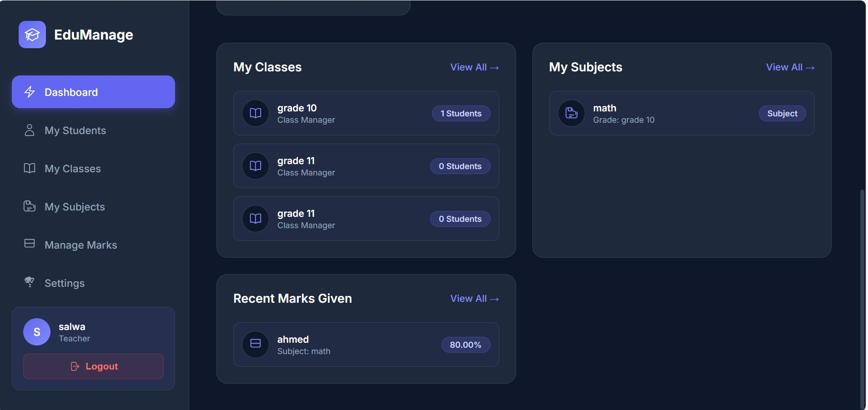This screenshot has height=410, width=868.
Task: Click the 80.00% mark badge
Action: (x=465, y=345)
